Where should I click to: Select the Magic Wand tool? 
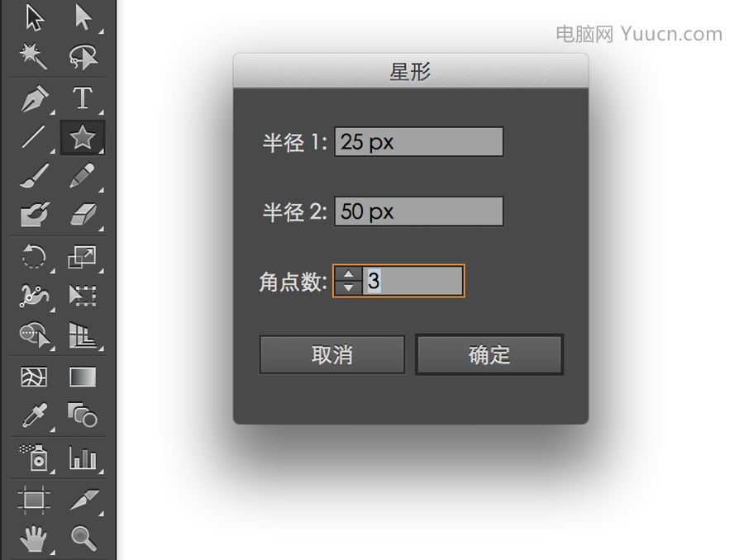tap(33, 56)
